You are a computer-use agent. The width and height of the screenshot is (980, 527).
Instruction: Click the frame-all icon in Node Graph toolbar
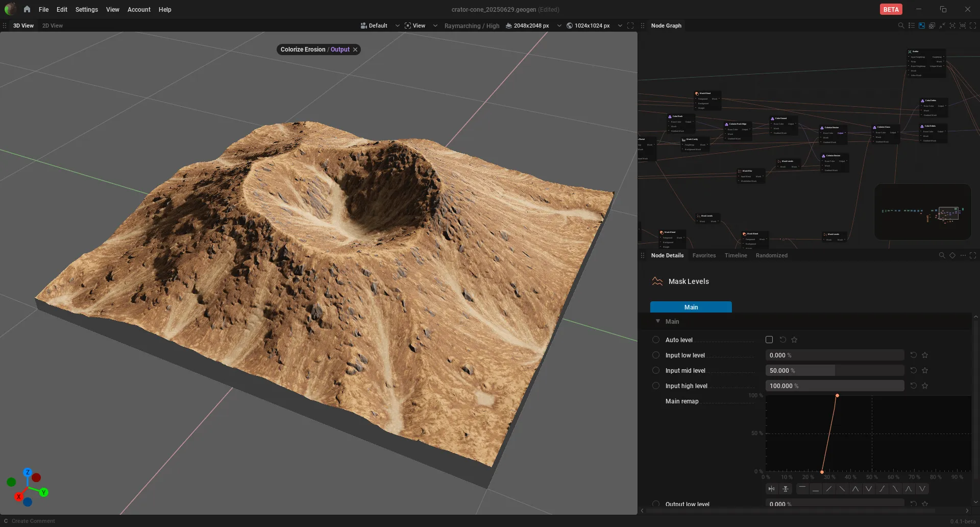click(952, 26)
